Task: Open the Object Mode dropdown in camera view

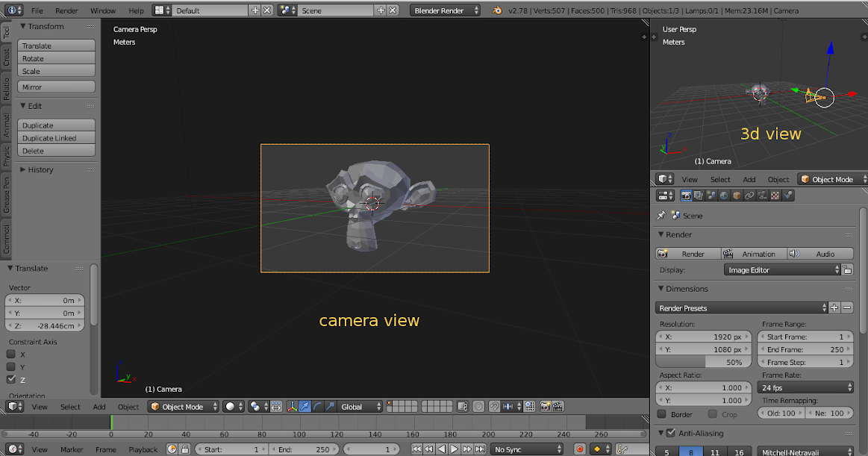Action: pos(184,407)
